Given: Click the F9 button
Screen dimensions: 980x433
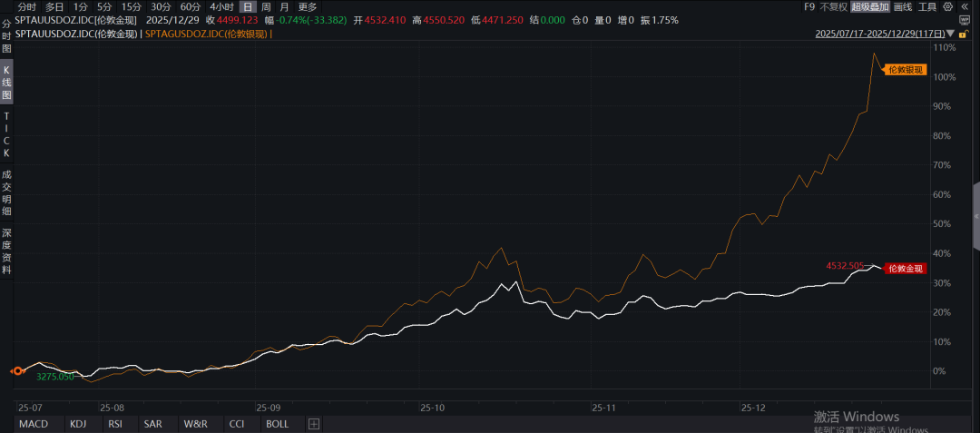Looking at the screenshot, I should 809,7.
